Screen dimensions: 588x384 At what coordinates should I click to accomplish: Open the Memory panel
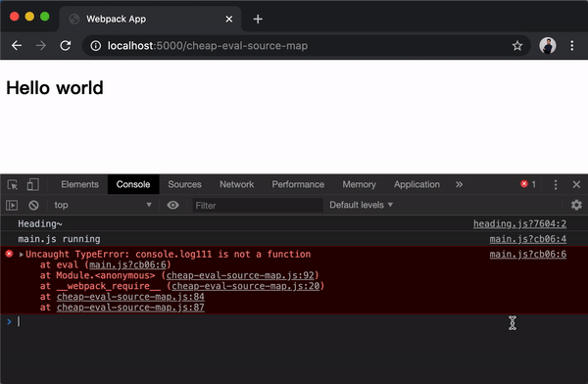[x=359, y=184]
